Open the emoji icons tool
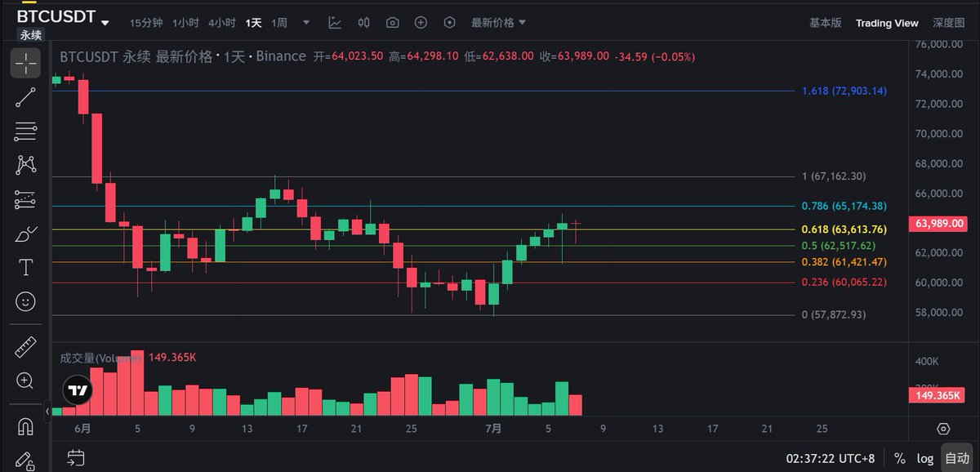980x472 pixels. (25, 302)
